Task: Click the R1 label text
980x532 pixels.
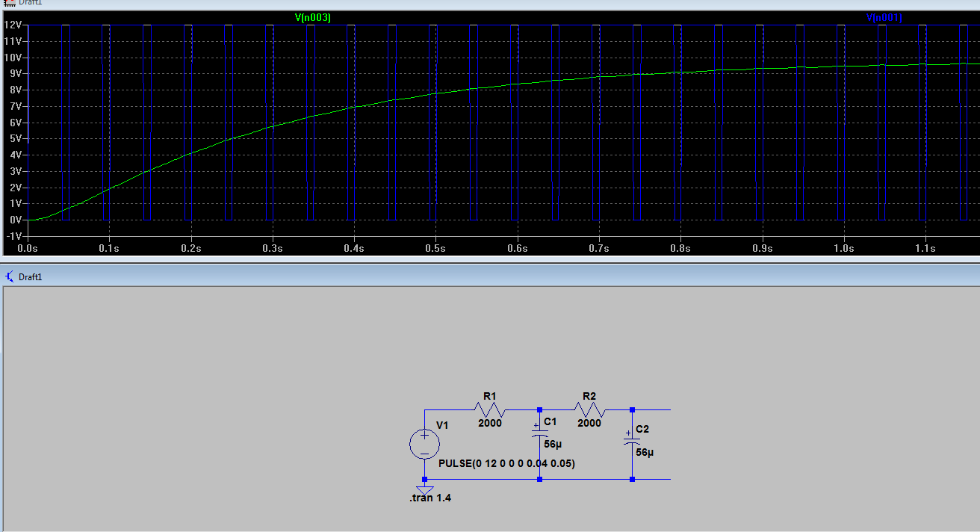Action: (x=490, y=396)
